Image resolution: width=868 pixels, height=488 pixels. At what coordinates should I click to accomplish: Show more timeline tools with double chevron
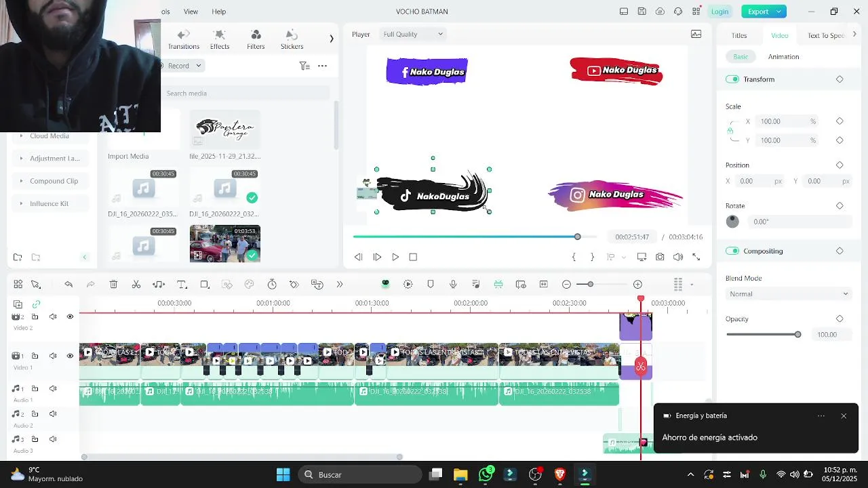point(340,285)
